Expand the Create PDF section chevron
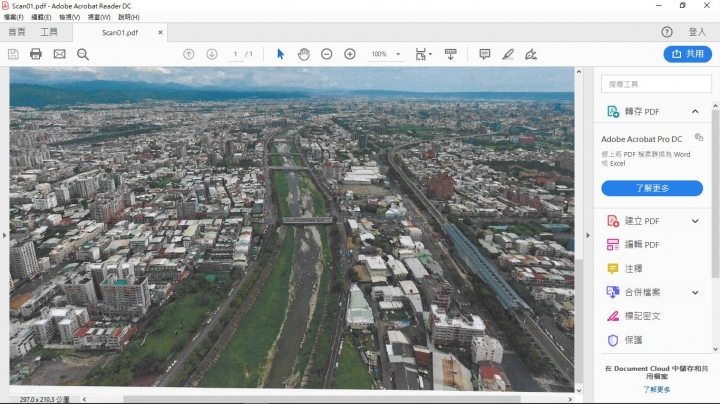 click(695, 221)
